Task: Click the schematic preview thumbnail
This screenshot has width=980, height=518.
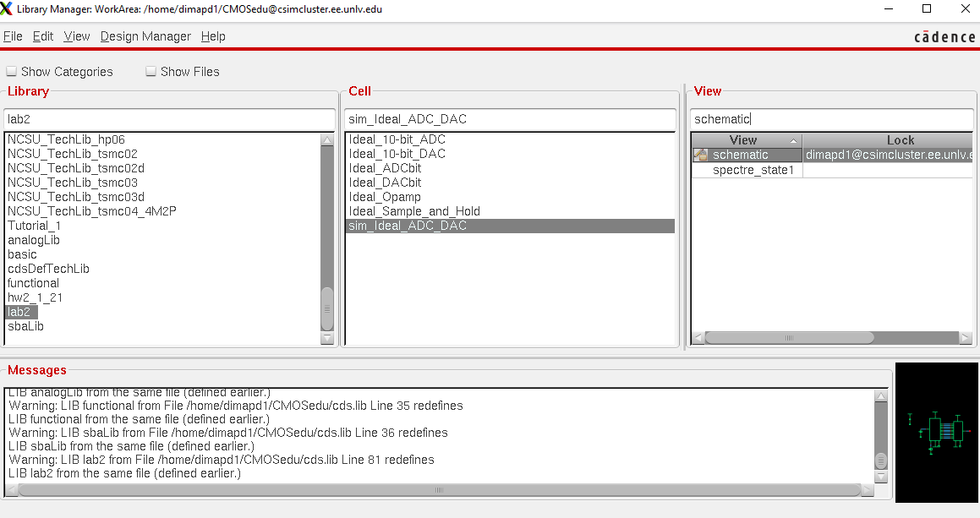Action: click(936, 432)
